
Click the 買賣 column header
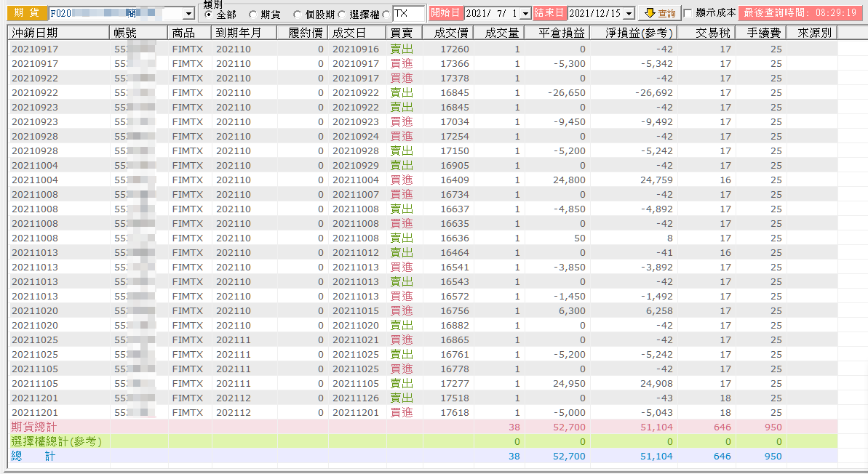(x=404, y=33)
